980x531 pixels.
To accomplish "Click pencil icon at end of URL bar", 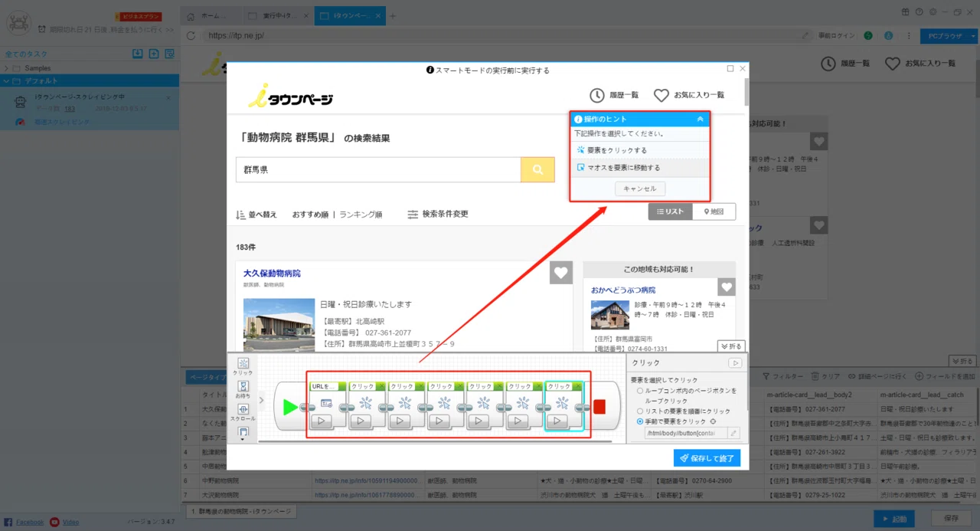I will tap(805, 35).
